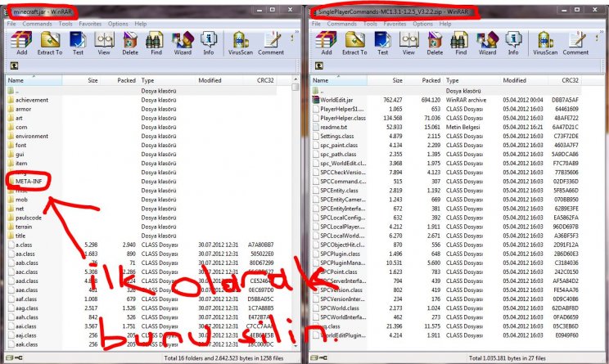Click Add icon in SinglePlayerCommands window

point(327,43)
